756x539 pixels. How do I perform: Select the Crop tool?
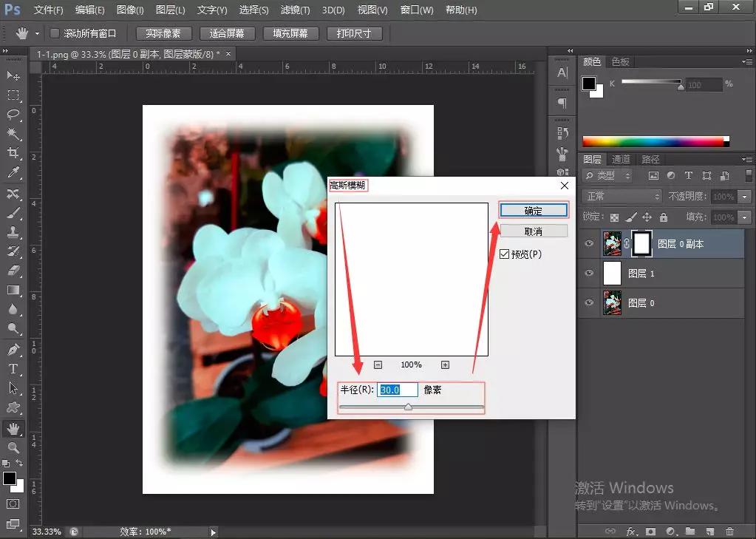(x=12, y=150)
